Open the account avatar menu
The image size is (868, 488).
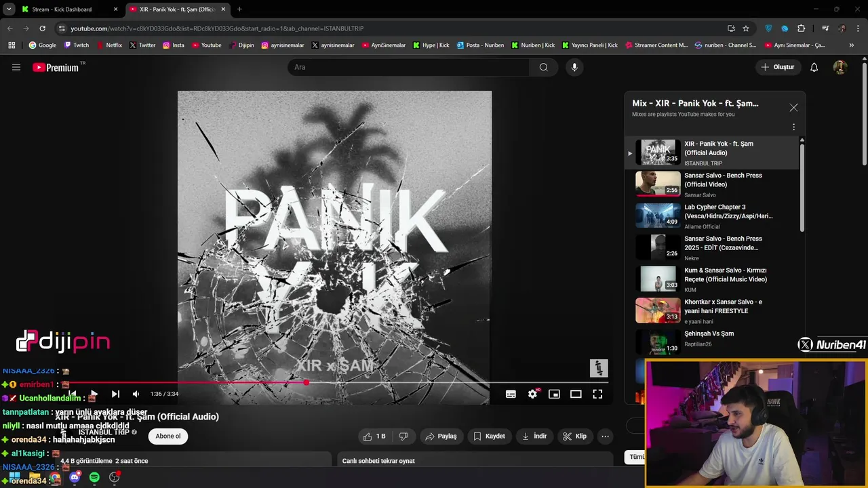(840, 67)
